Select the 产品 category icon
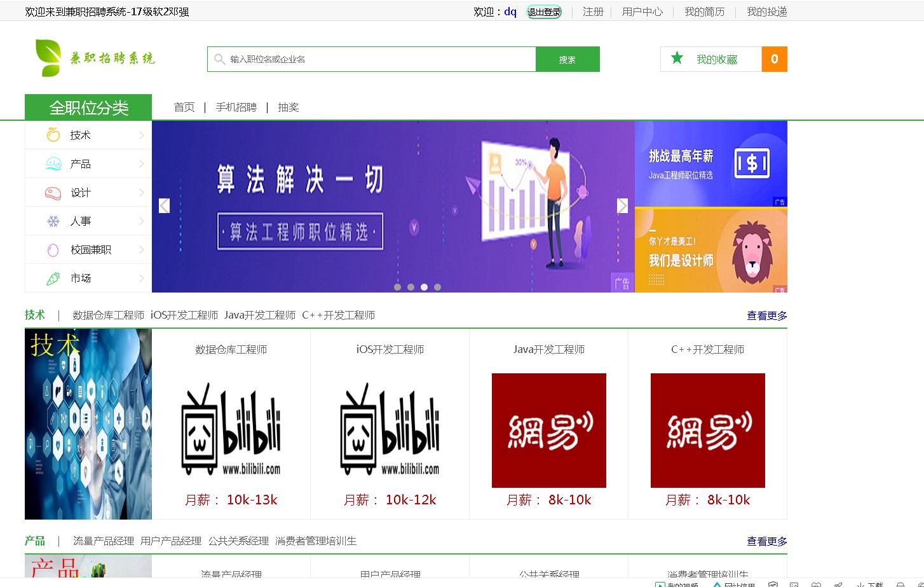 point(53,163)
